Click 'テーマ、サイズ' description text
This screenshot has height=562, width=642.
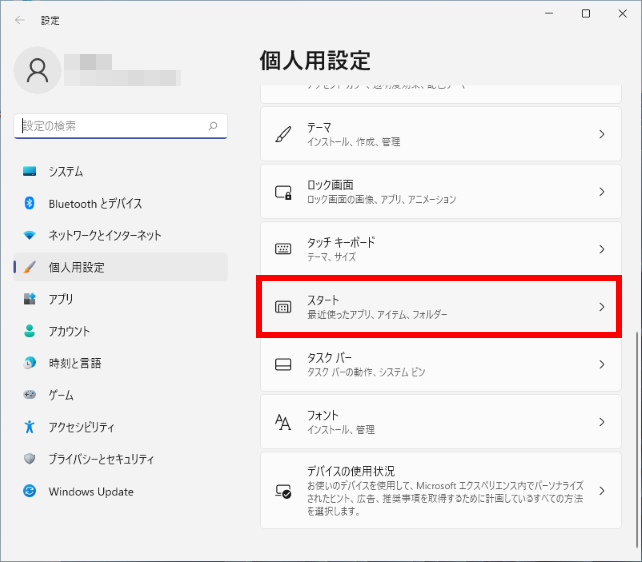tap(332, 257)
